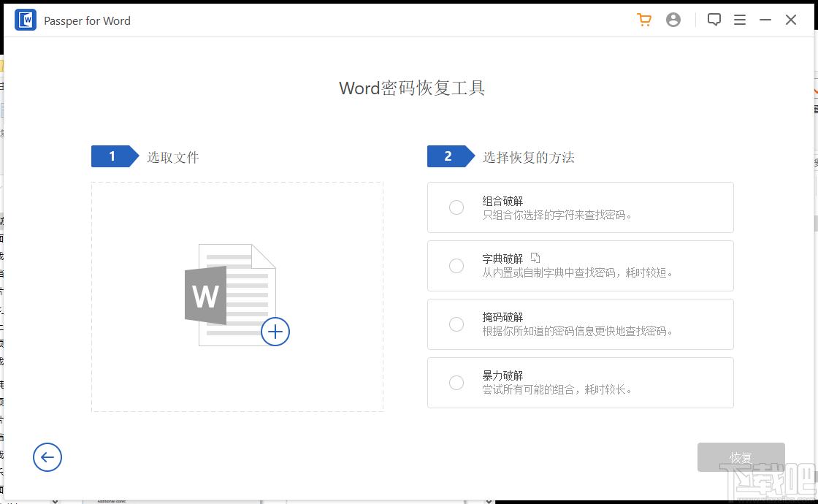Click the Word document placeholder image

click(230, 295)
